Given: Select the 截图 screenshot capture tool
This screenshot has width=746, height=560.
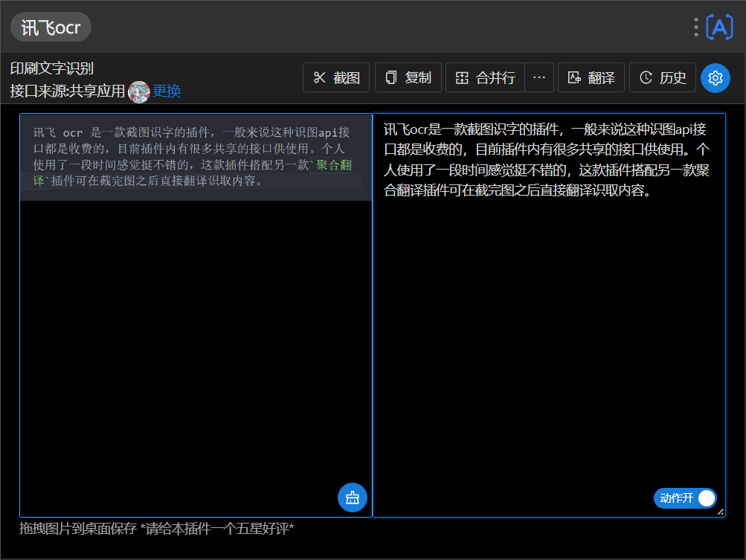Looking at the screenshot, I should tap(335, 77).
